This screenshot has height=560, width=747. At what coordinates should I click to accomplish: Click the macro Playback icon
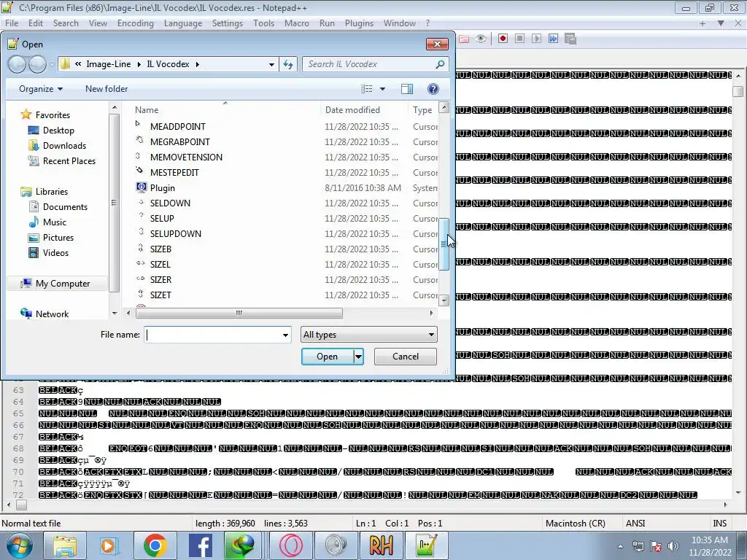coord(536,39)
